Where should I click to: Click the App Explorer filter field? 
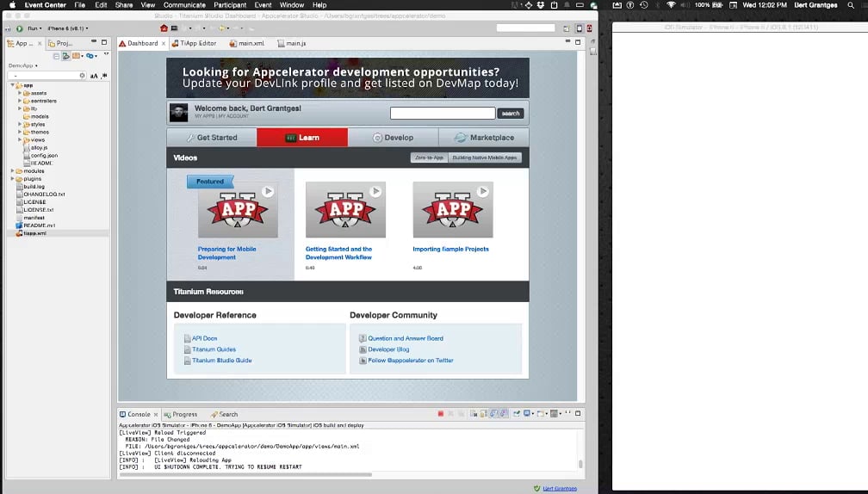tap(46, 75)
